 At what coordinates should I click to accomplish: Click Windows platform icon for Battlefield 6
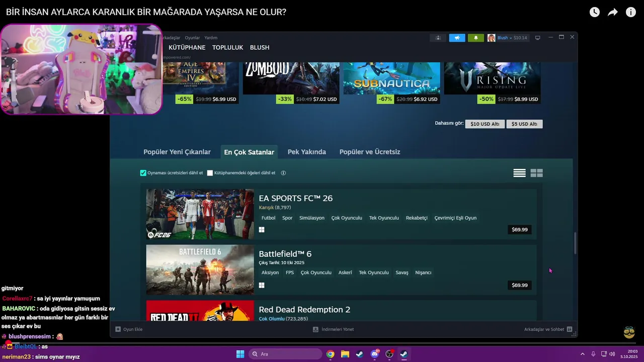(x=262, y=285)
